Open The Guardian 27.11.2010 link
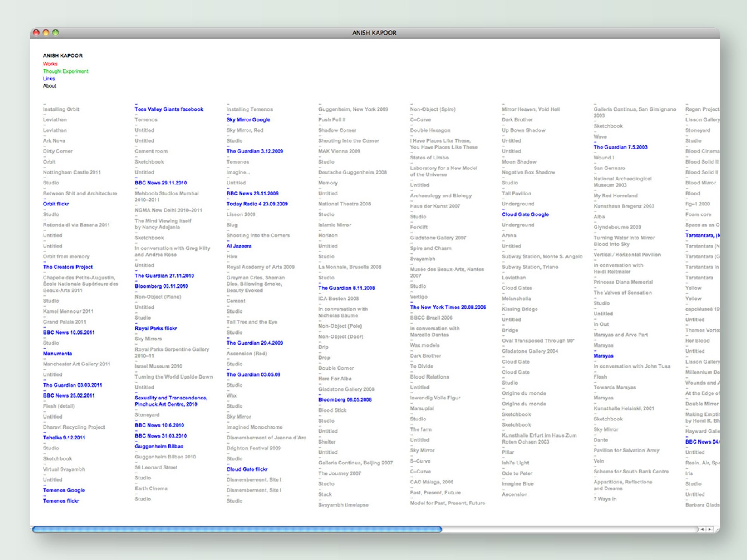Screen dimensions: 747x560 164,276
